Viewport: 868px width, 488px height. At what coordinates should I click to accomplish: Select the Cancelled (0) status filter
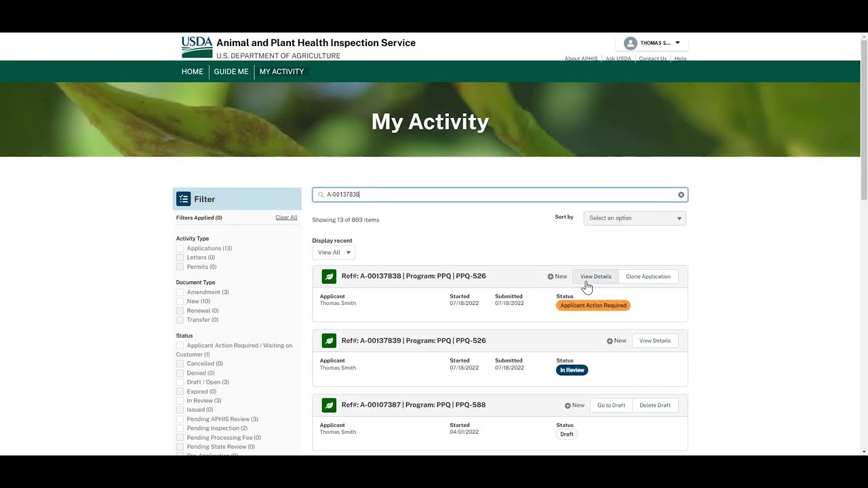point(180,364)
